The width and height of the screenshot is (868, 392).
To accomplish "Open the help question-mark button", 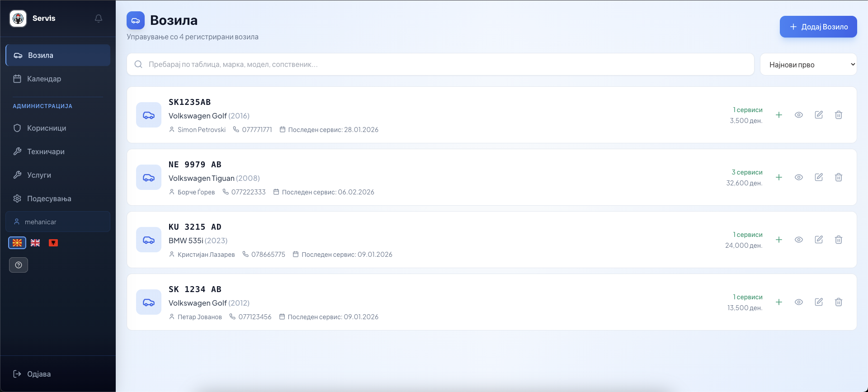I will click(19, 265).
